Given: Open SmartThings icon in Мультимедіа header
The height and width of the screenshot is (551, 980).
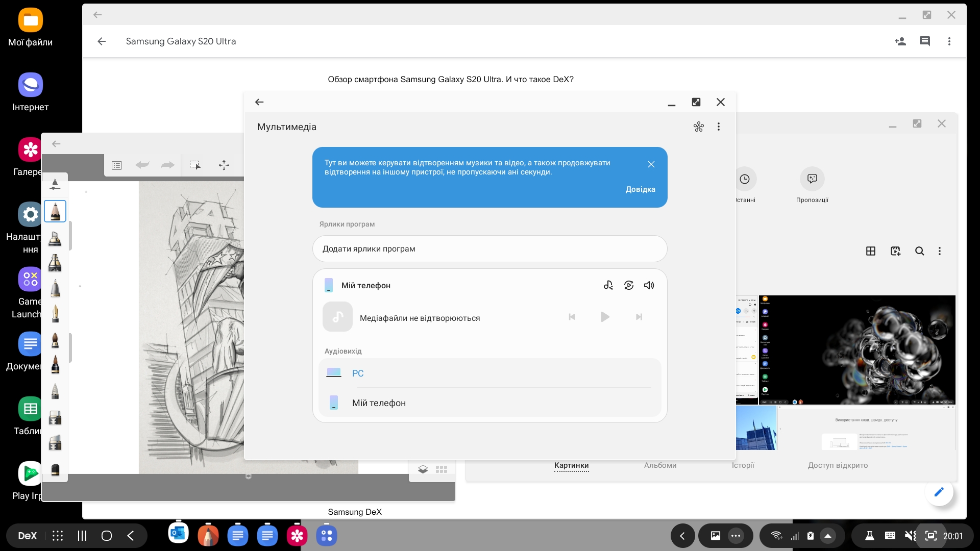Looking at the screenshot, I should pos(698,127).
